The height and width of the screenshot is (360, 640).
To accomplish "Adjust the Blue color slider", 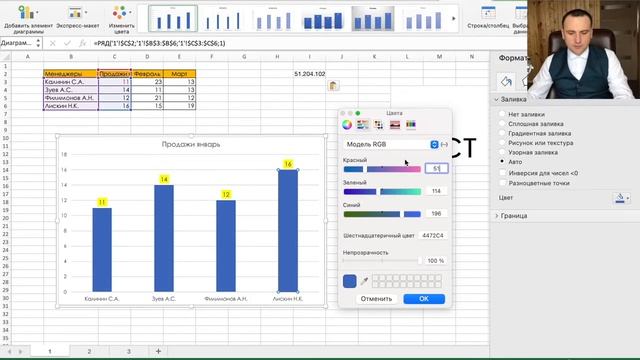I will [x=382, y=214].
